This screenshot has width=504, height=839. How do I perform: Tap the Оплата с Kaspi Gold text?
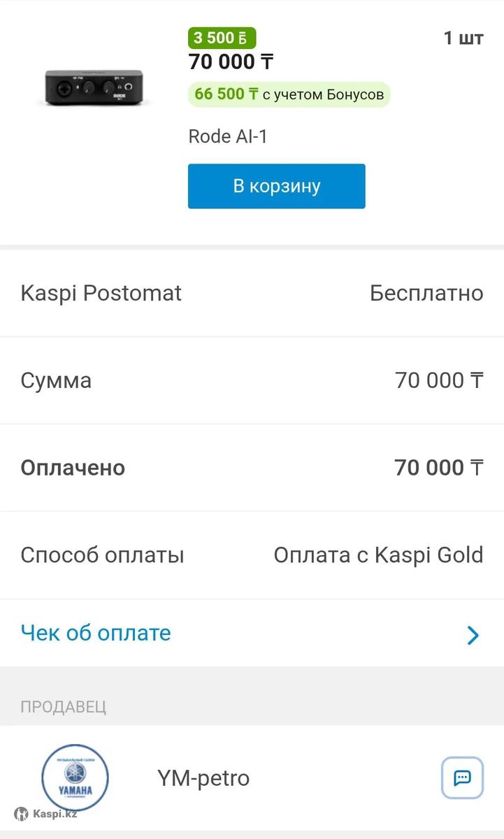pyautogui.click(x=378, y=555)
